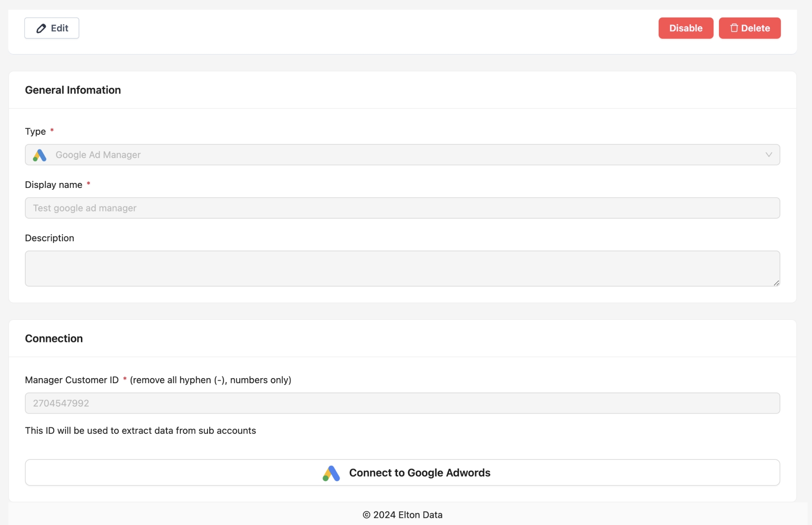Click inside the Description text area
Screen dimensions: 812x525
coord(402,268)
